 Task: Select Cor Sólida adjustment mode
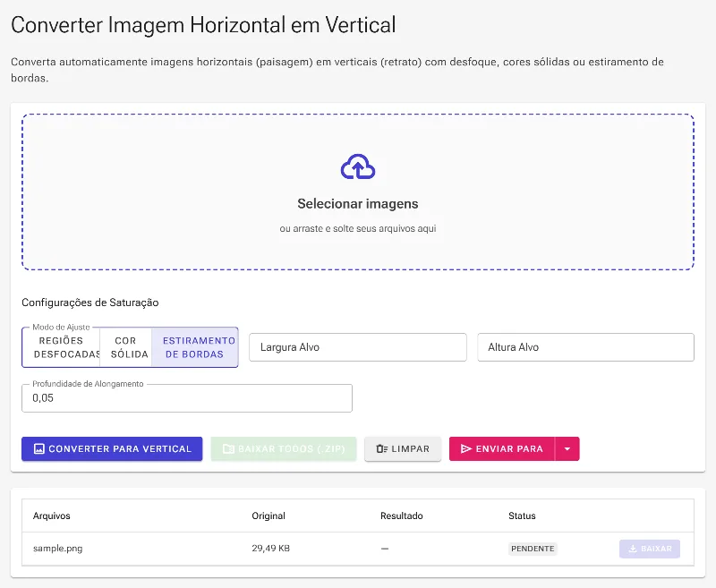point(125,347)
